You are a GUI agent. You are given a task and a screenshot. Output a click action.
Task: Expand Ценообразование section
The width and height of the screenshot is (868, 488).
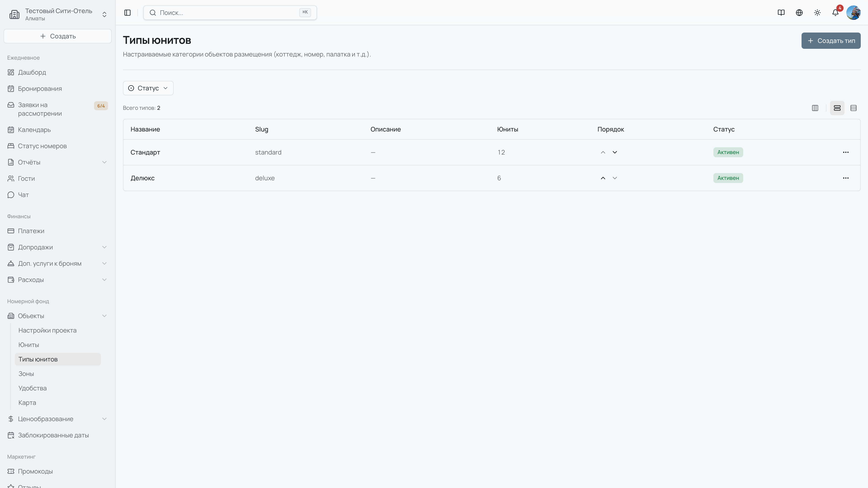pos(58,419)
